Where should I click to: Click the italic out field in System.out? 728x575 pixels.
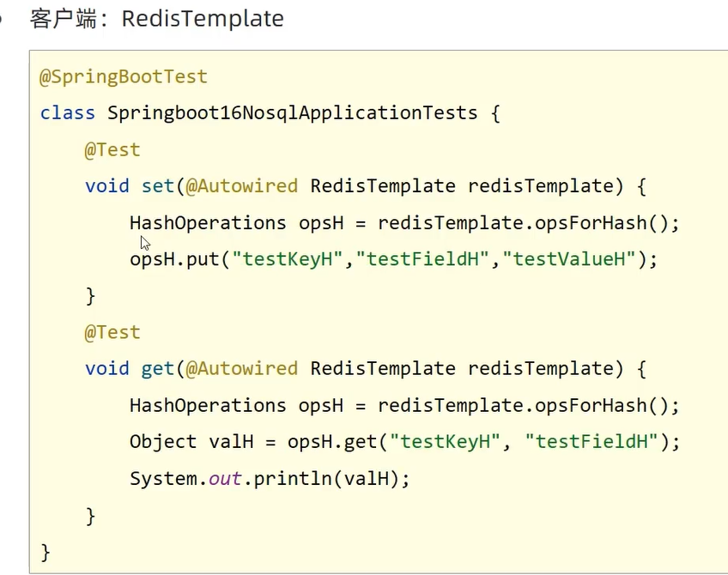tap(225, 478)
